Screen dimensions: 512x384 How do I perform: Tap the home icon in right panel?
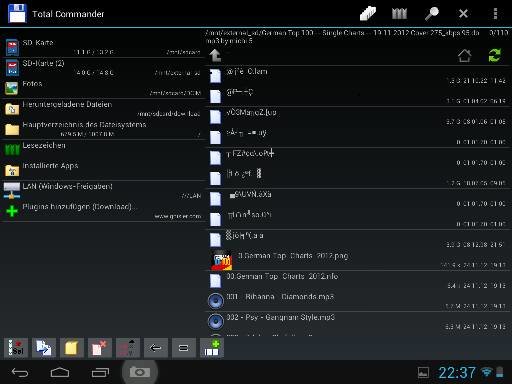464,56
